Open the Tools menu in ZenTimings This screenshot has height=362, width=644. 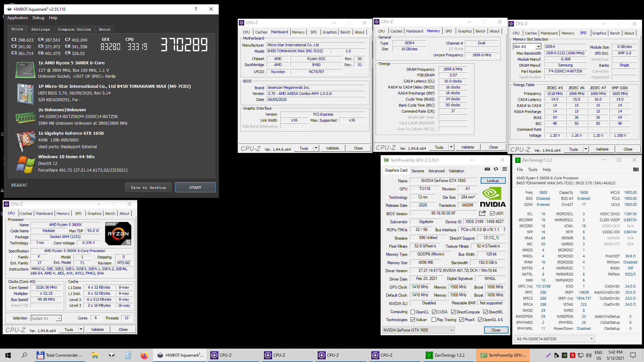(533, 170)
